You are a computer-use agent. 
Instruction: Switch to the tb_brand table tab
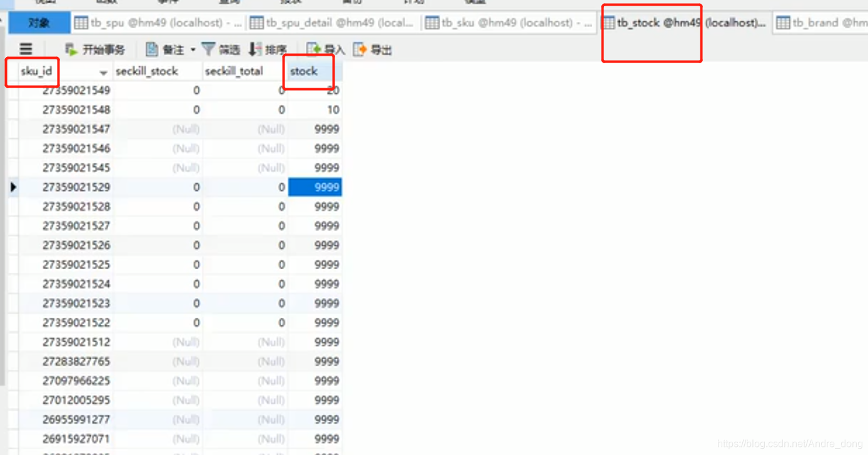click(820, 23)
